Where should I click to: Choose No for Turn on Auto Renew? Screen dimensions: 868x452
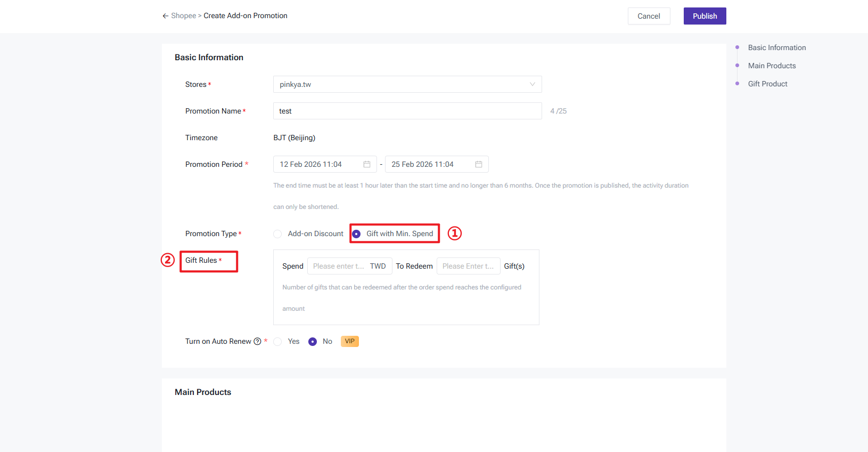(313, 342)
